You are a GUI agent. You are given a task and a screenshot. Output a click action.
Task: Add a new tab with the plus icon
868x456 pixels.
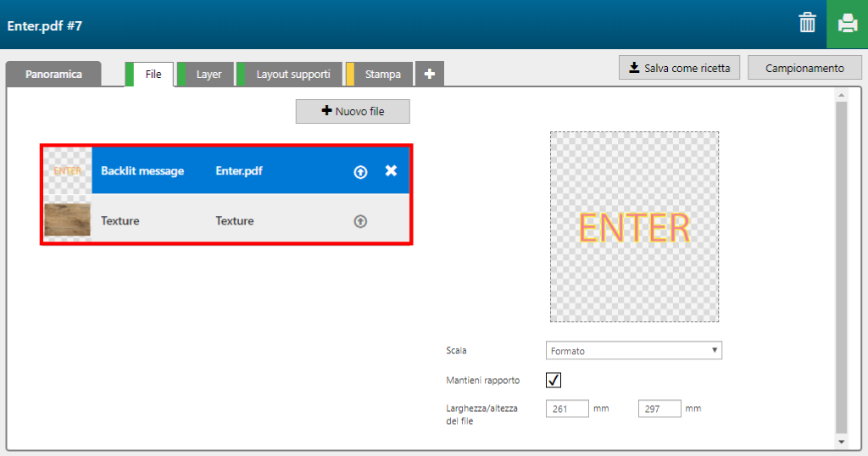[x=430, y=74]
